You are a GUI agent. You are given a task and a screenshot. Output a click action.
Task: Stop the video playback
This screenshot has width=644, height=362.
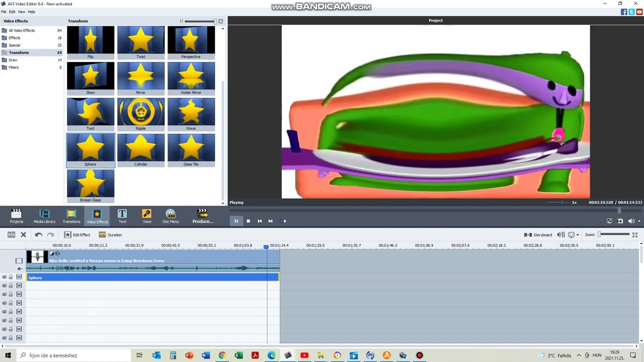tap(248, 221)
